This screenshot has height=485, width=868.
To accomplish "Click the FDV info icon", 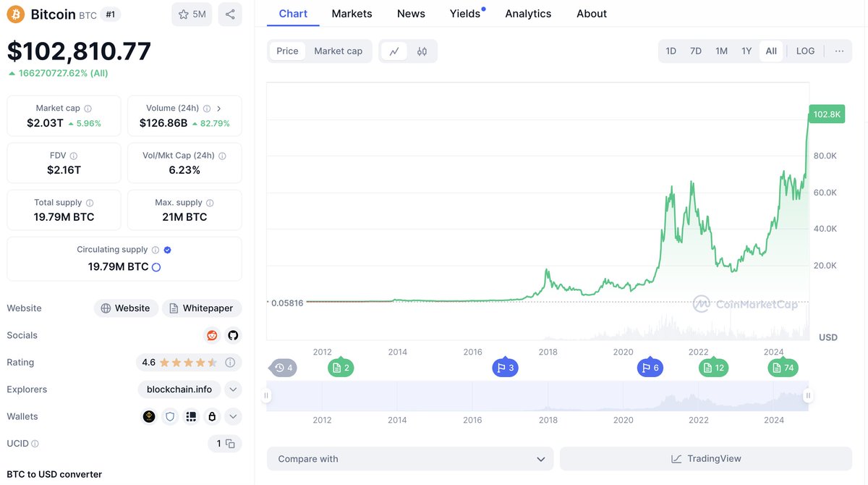I will [74, 156].
